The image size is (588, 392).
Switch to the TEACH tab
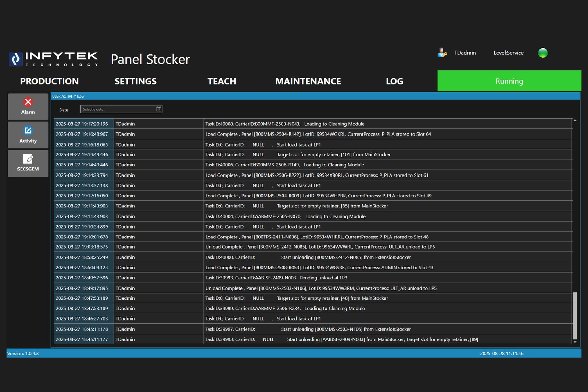click(x=222, y=81)
